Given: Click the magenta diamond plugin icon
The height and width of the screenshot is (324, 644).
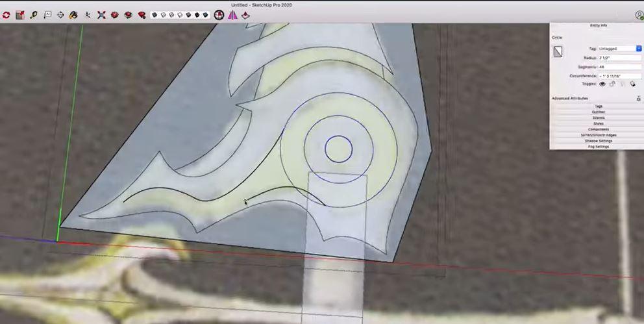Looking at the screenshot, I should 245,15.
